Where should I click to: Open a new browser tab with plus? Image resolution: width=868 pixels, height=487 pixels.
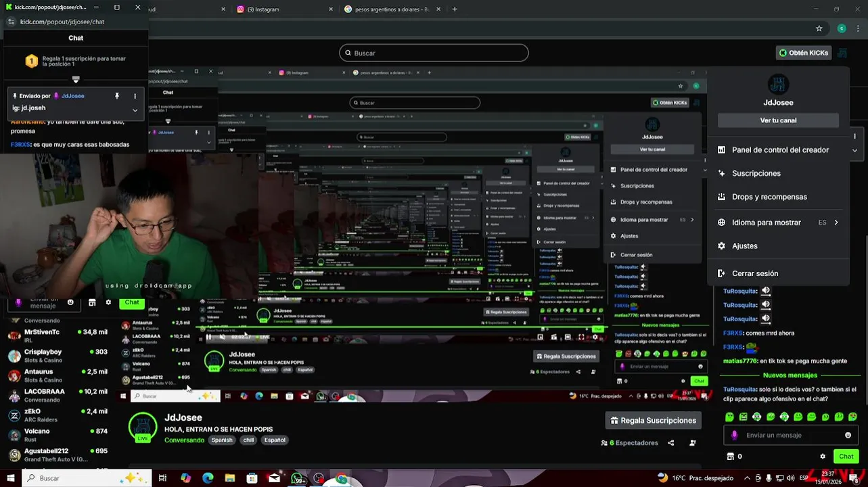coord(455,9)
